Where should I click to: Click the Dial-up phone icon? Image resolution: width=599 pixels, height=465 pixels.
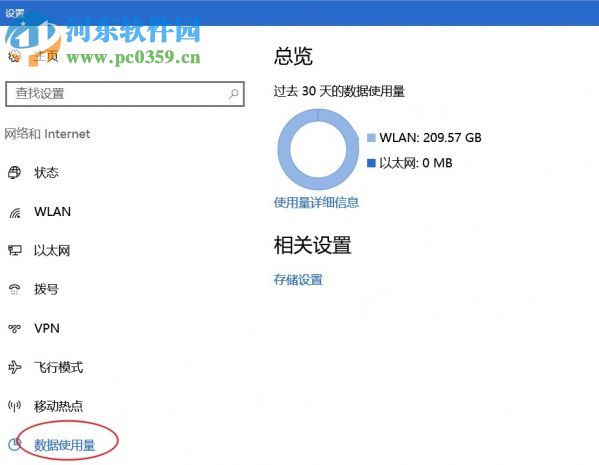15,289
